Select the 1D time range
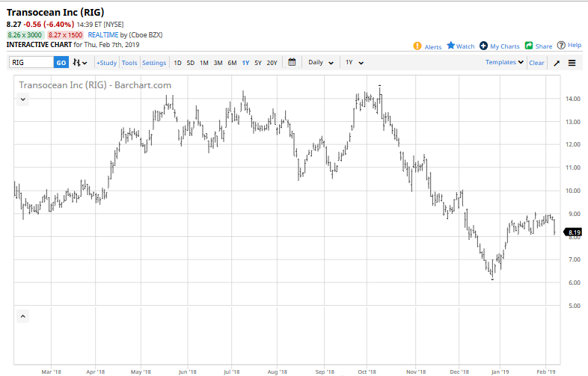588x376 pixels. pos(177,63)
